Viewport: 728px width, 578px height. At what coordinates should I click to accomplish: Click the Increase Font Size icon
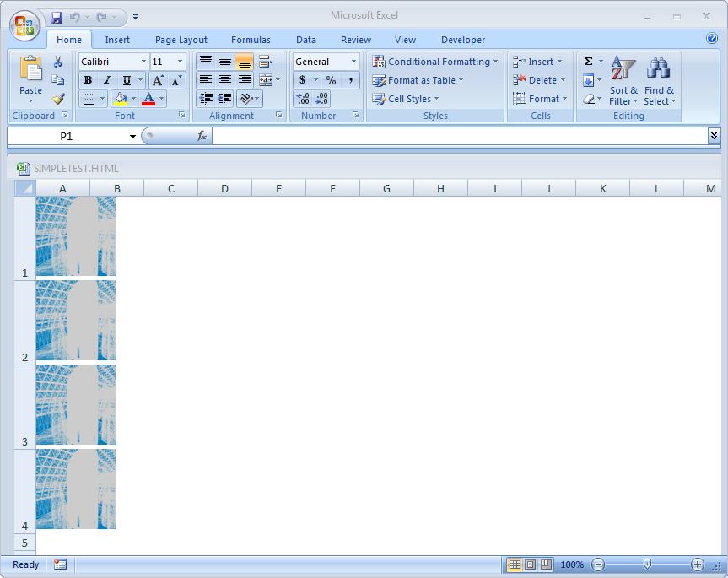[x=156, y=79]
